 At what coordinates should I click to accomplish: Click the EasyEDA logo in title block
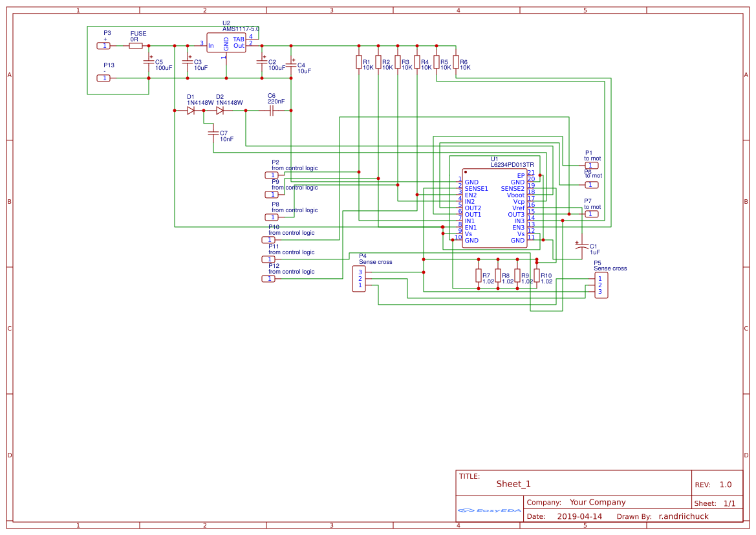tap(489, 510)
